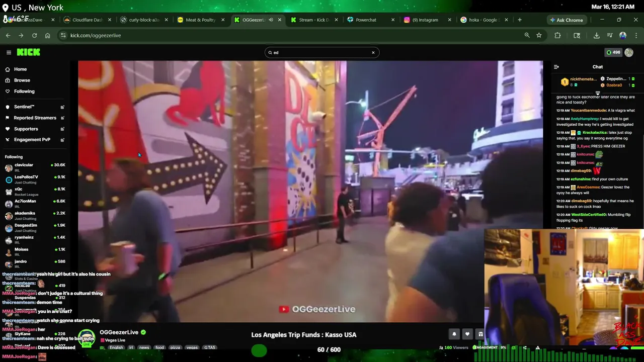Viewport: 644px width, 362px height.
Task: Open Sentinel™ tool link
Action: tap(24, 107)
